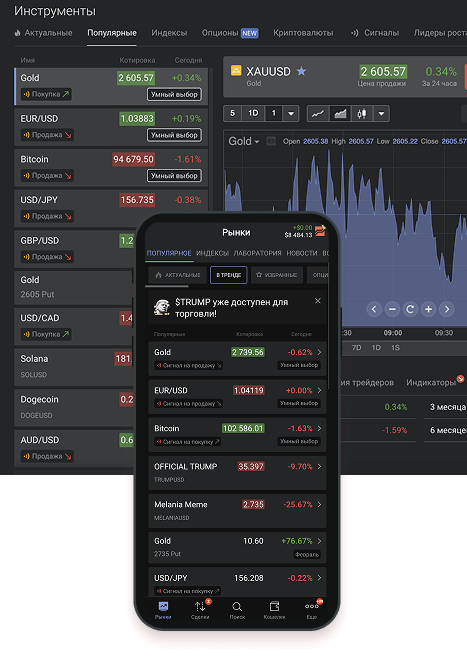Select the 1S chart range
This screenshot has height=659, width=467.
tap(395, 348)
